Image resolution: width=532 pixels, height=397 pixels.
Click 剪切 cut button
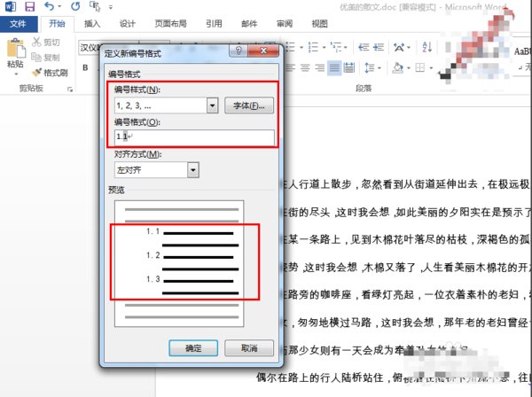click(46, 42)
